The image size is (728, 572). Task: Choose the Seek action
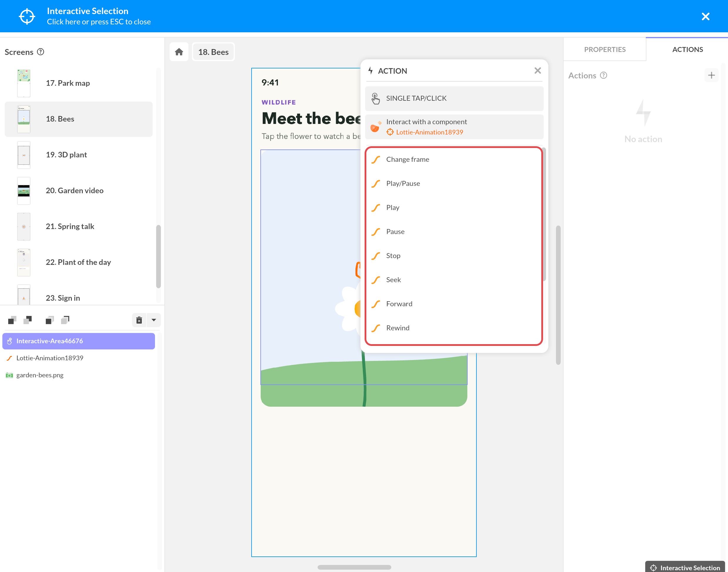click(454, 280)
